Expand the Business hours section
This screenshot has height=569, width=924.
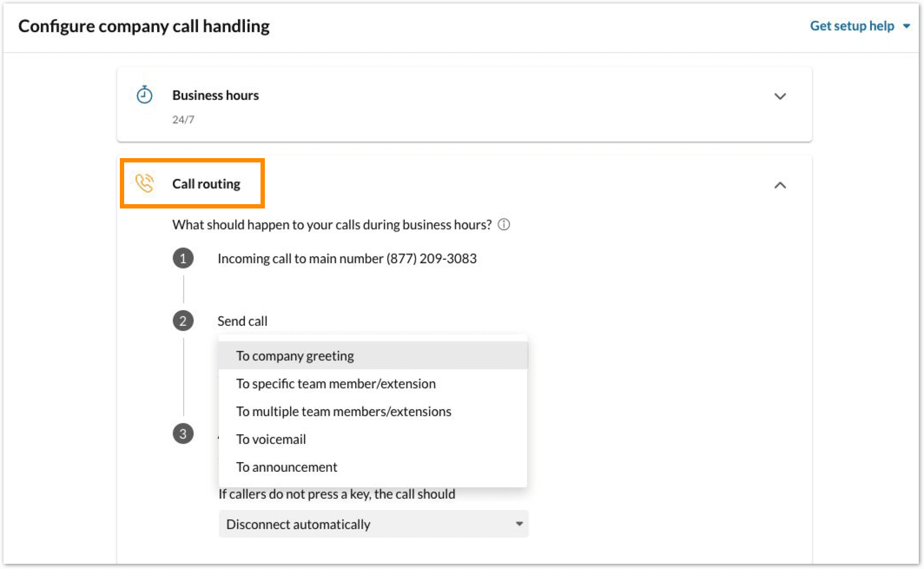[x=780, y=96]
